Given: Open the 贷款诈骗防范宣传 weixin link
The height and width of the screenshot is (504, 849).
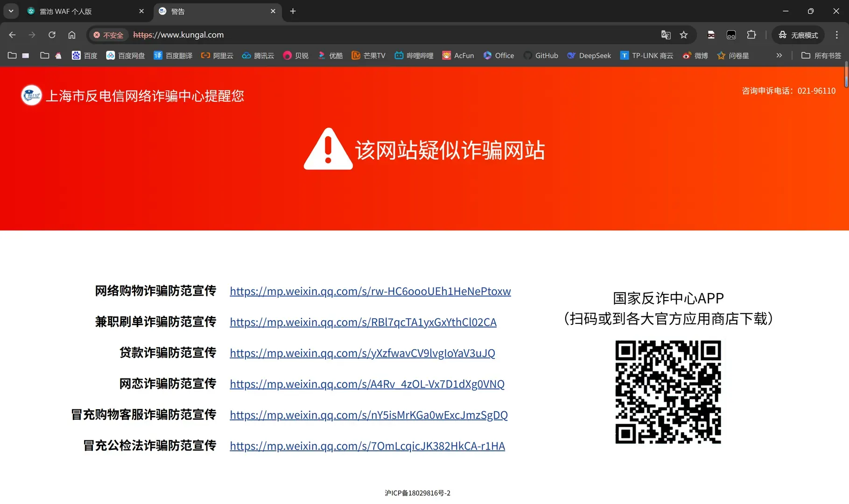Looking at the screenshot, I should 362,353.
